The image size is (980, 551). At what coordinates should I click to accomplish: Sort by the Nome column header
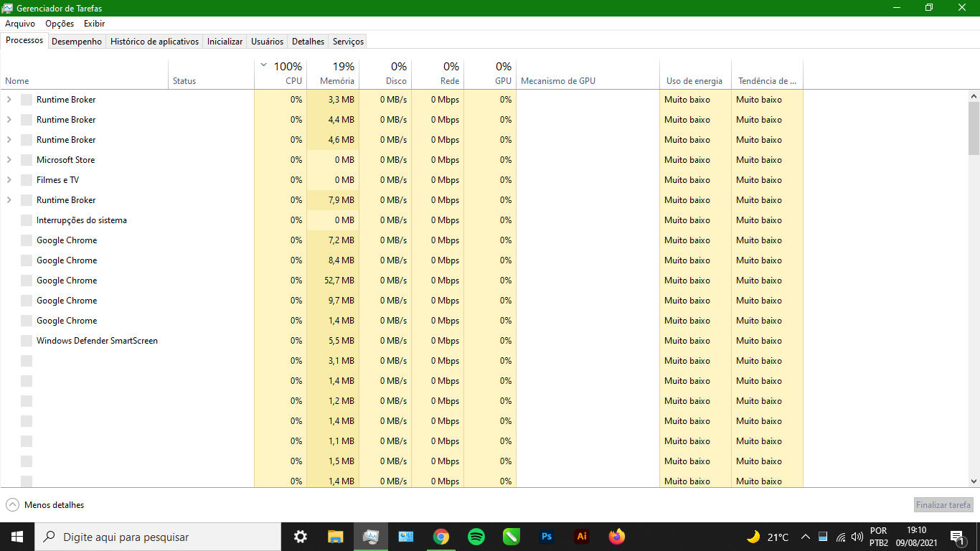85,74
